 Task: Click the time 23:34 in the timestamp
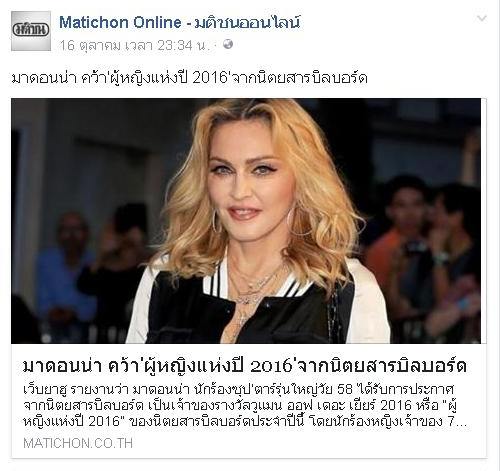175,45
